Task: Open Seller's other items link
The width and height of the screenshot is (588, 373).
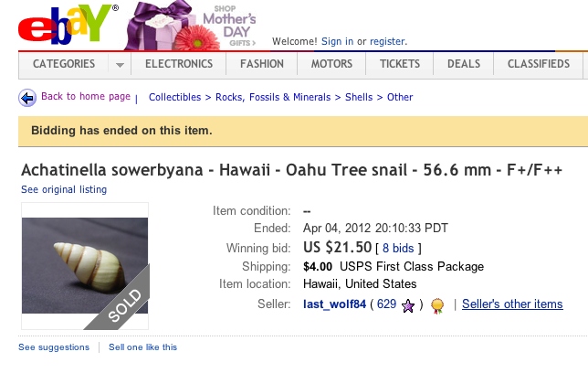Action: click(512, 304)
